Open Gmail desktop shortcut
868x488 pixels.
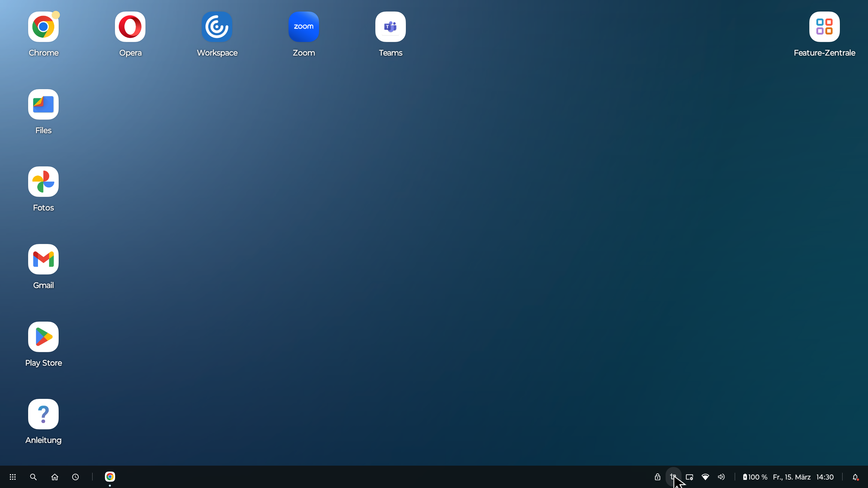(x=43, y=259)
